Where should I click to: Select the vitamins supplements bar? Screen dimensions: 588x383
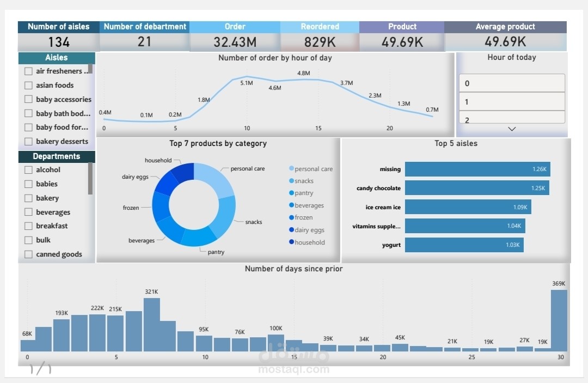coord(465,226)
